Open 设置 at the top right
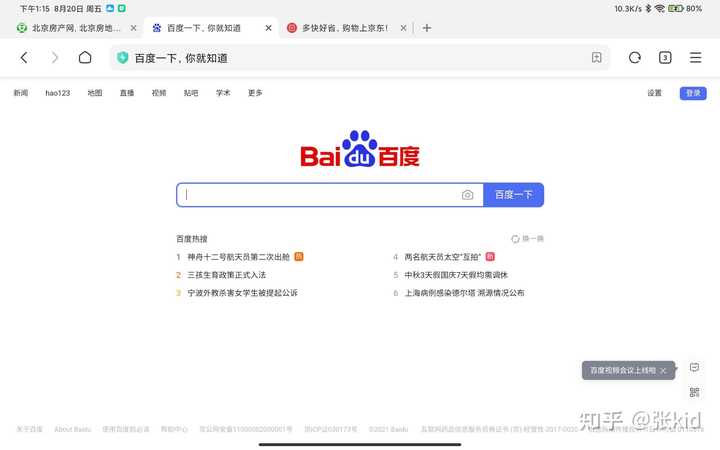 (x=654, y=93)
